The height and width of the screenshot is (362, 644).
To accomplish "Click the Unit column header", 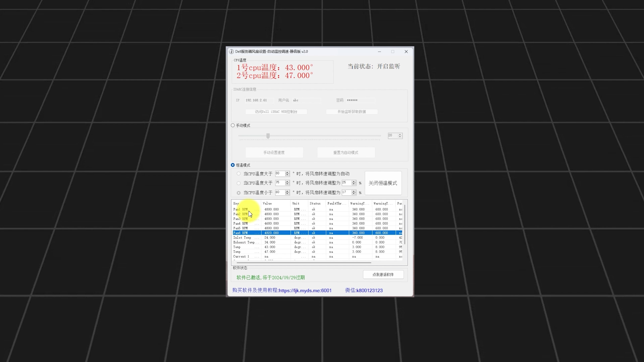I will click(x=299, y=203).
